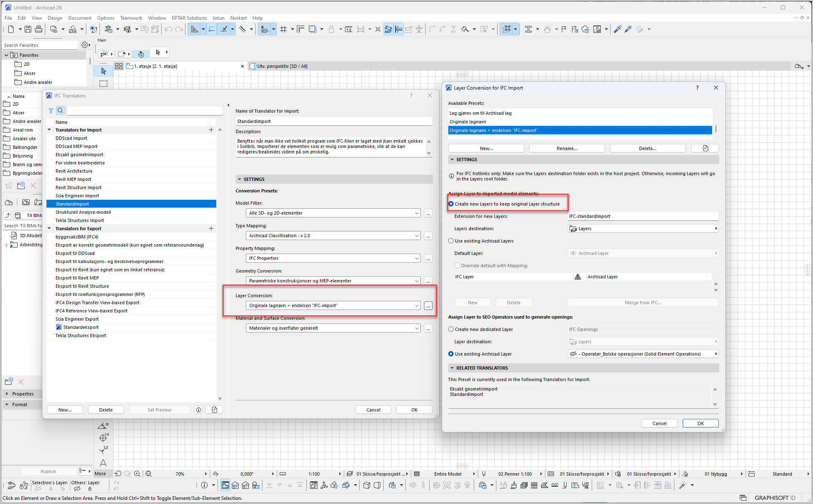
Task: Click import preset icon beside Delete in Layer Conversion
Action: point(705,148)
